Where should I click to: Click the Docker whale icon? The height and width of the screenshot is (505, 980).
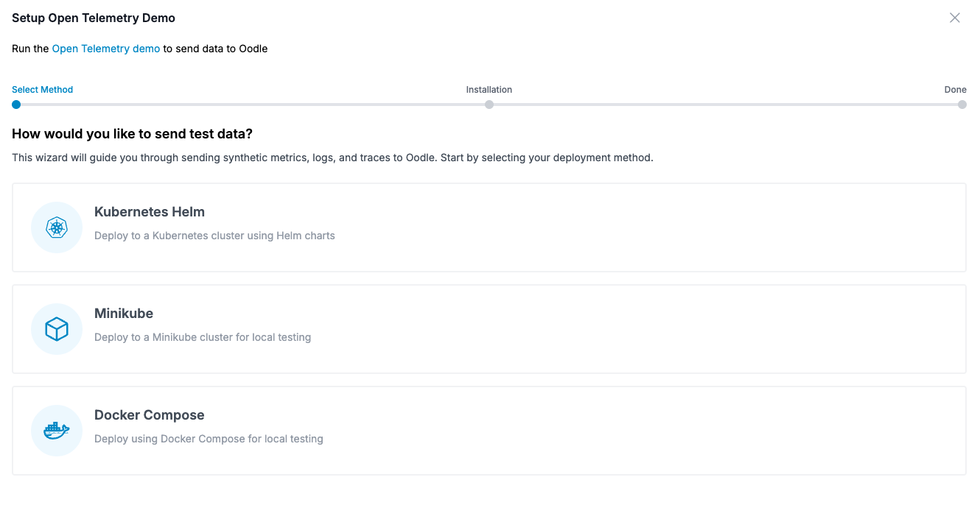57,431
